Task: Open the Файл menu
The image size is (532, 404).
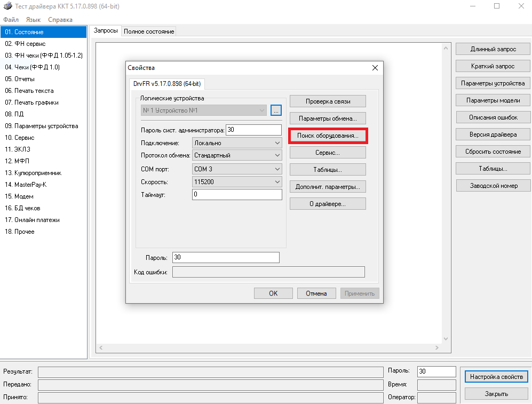Action: click(11, 20)
